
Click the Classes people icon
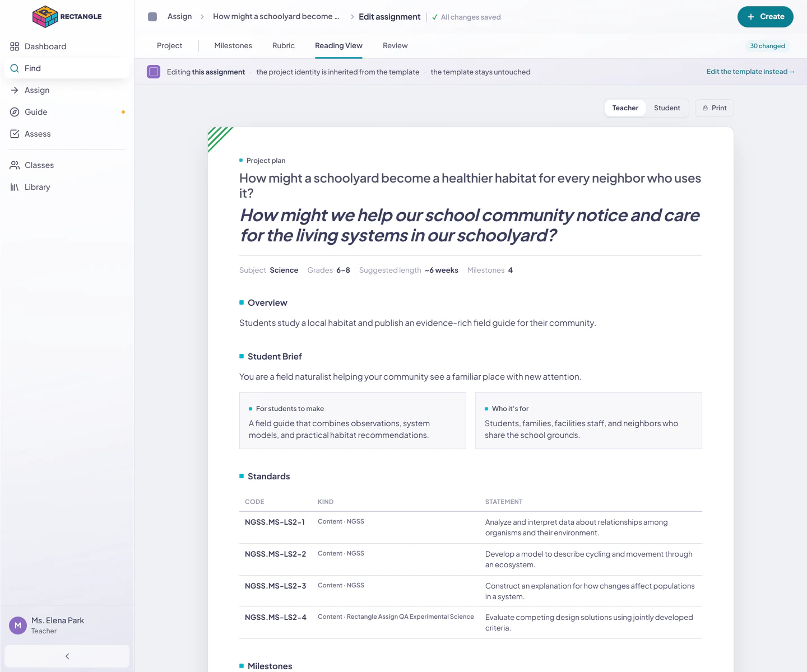[15, 165]
